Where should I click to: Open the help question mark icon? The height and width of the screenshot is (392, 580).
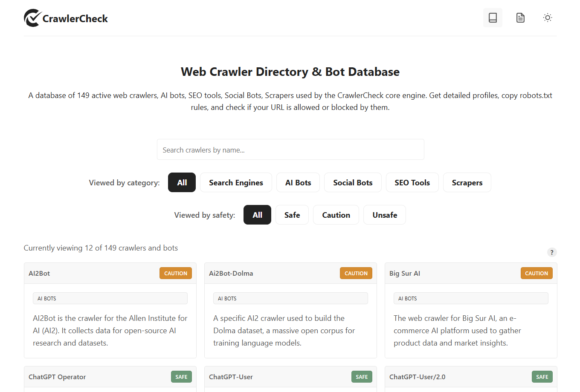pyautogui.click(x=552, y=252)
